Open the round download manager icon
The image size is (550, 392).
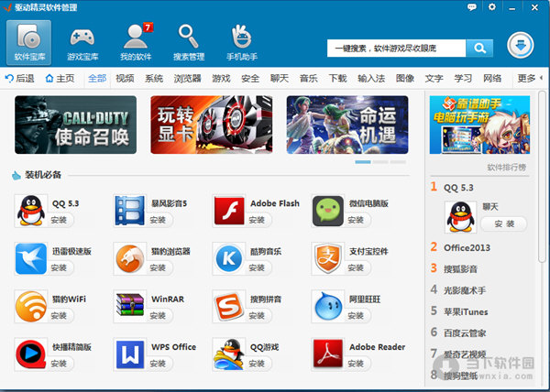pos(520,45)
